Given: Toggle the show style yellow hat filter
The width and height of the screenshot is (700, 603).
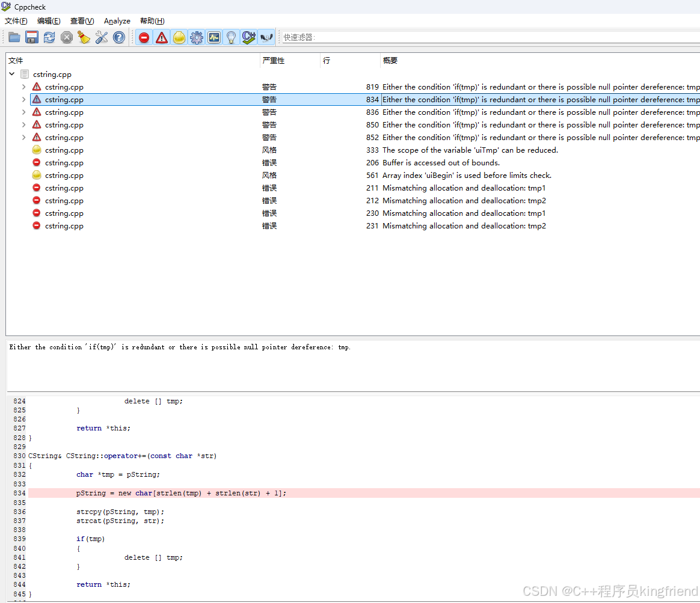Looking at the screenshot, I should click(x=179, y=37).
